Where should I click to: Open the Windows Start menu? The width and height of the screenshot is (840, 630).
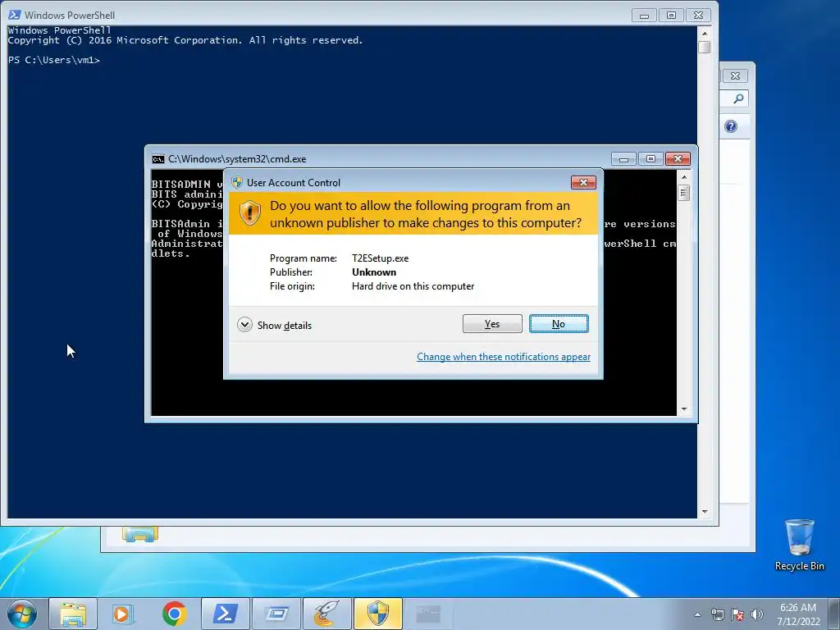coord(22,614)
